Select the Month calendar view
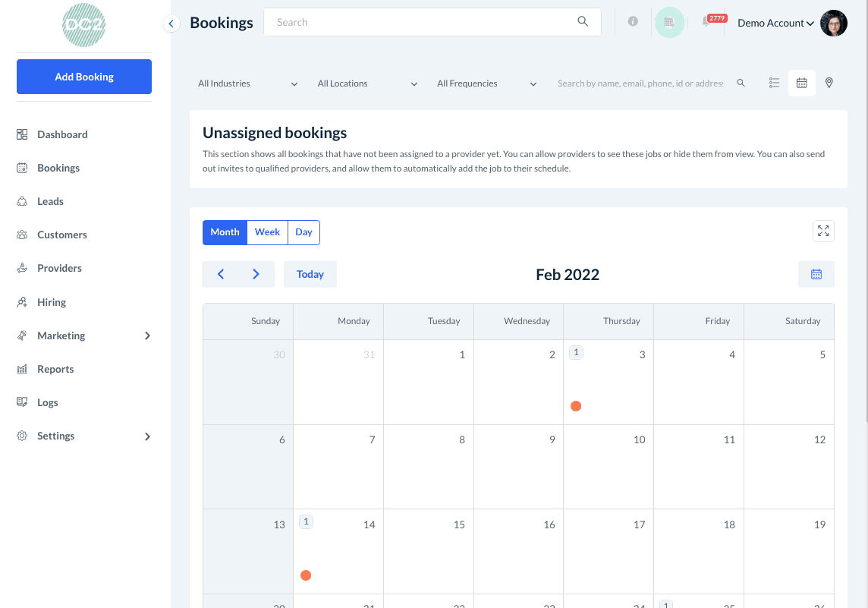Screen dimensions: 868x608 [x=225, y=232]
